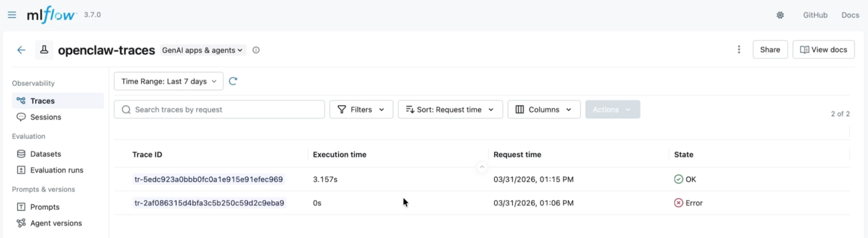Open Prompts in the sidebar
Viewport: 868px width, 238px height.
point(58,207)
